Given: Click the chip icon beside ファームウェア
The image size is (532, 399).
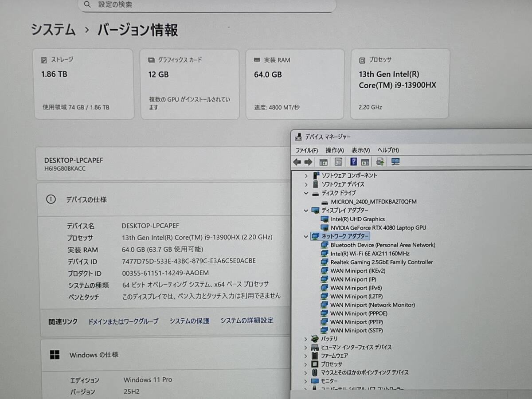Looking at the screenshot, I should tap(315, 356).
